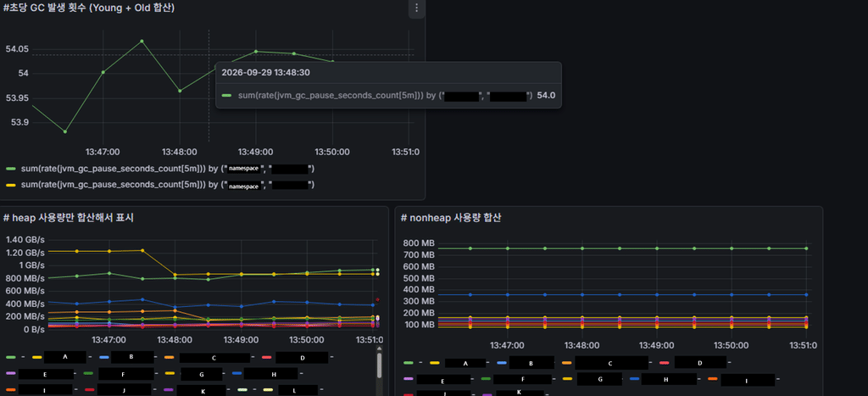Toggle series H in heap panel legend
The height and width of the screenshot is (396, 868).
pyautogui.click(x=270, y=374)
